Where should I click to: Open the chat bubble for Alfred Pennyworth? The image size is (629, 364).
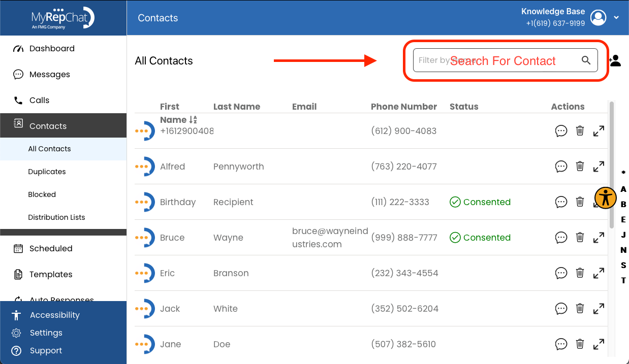(x=561, y=166)
